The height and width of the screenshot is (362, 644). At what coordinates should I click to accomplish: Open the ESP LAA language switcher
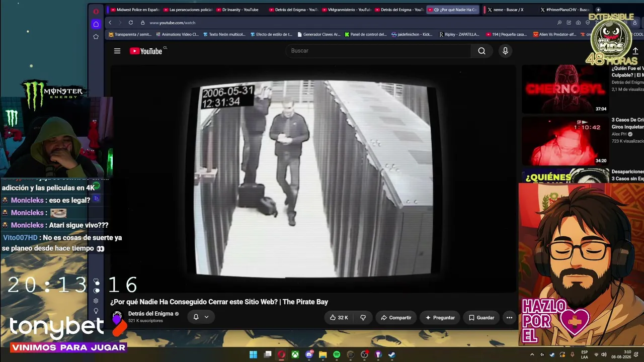click(584, 354)
